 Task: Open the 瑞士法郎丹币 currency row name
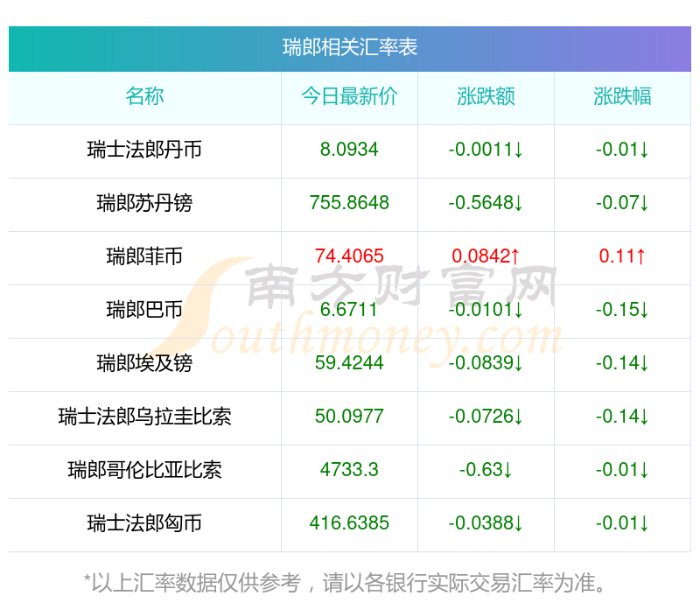[144, 150]
